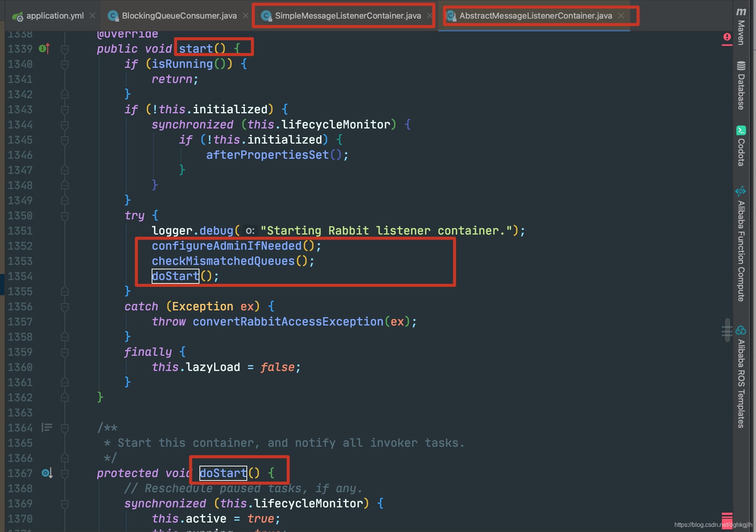Close the AbstractMessageListenerContainer.java tab
The image size is (756, 532).
pos(621,16)
